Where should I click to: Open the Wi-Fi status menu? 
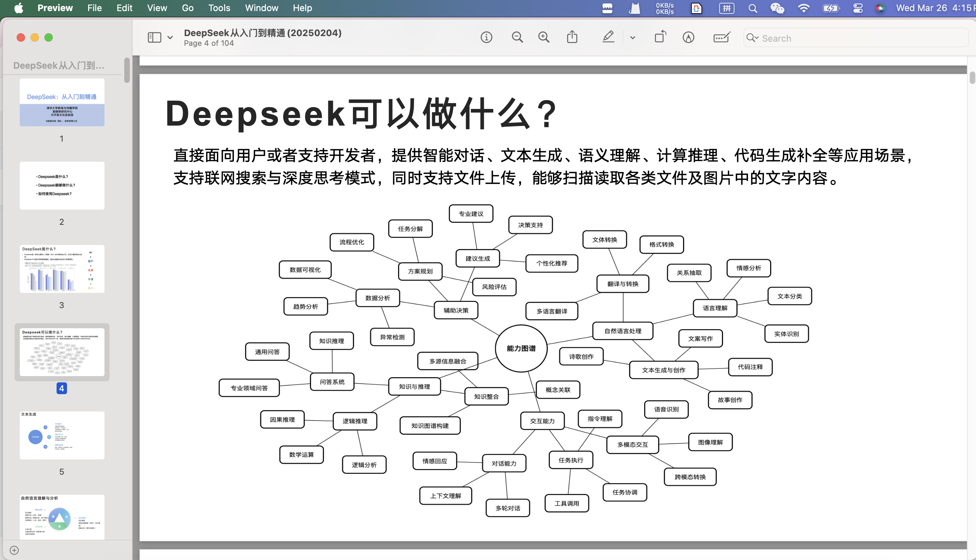tap(803, 8)
